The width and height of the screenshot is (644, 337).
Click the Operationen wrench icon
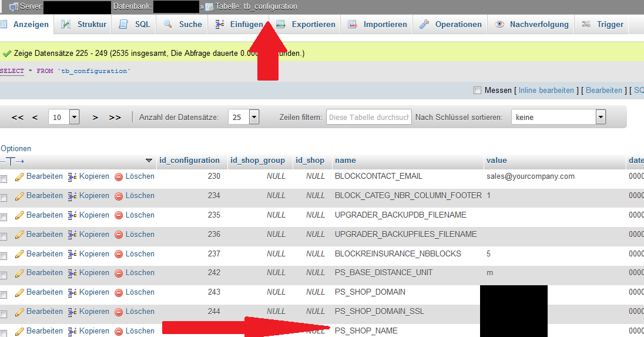point(424,24)
